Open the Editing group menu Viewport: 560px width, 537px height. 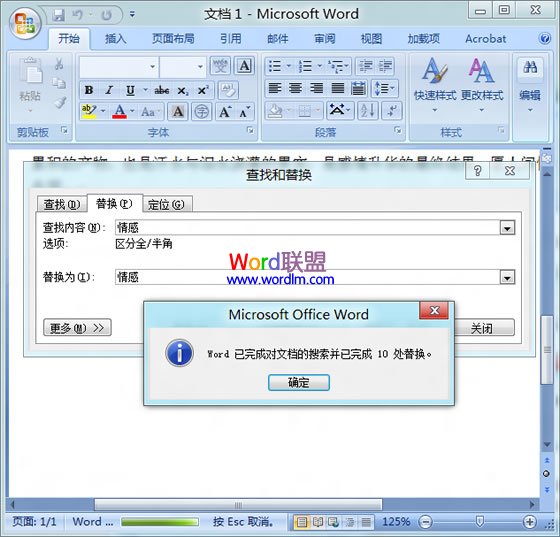pyautogui.click(x=530, y=86)
